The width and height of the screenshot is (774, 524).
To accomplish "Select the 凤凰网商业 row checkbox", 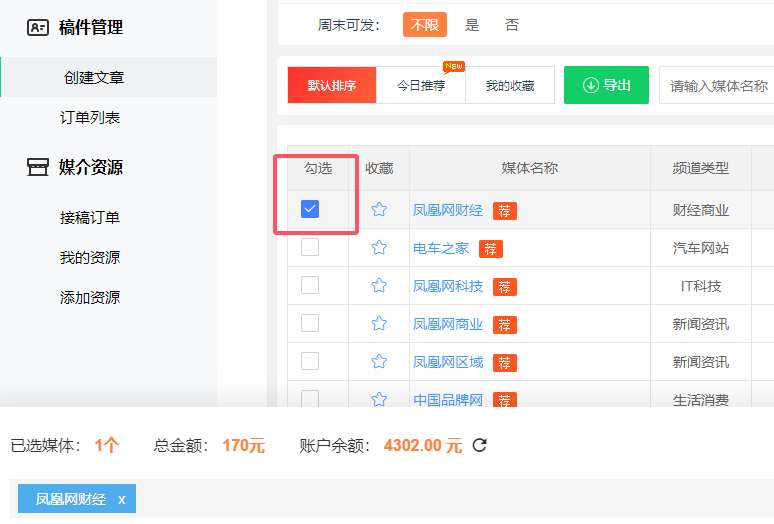I will (x=310, y=323).
